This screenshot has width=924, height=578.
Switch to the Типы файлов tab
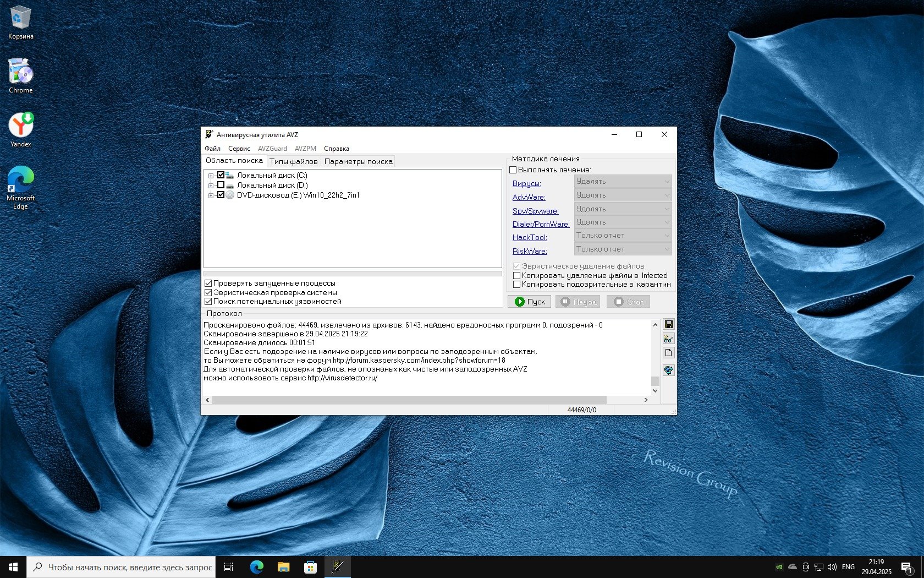[x=293, y=161]
